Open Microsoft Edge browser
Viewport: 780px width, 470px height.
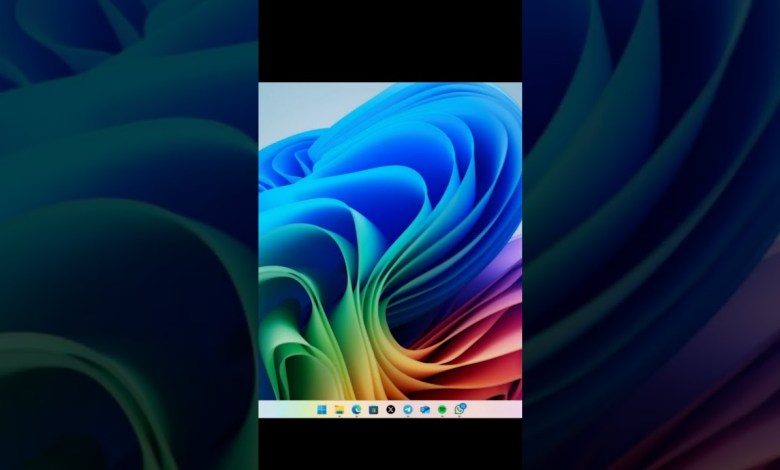click(356, 409)
